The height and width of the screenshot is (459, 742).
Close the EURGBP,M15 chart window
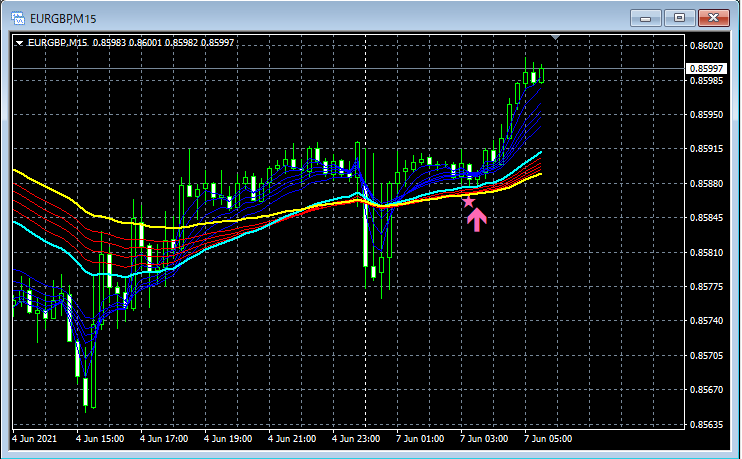[714, 18]
